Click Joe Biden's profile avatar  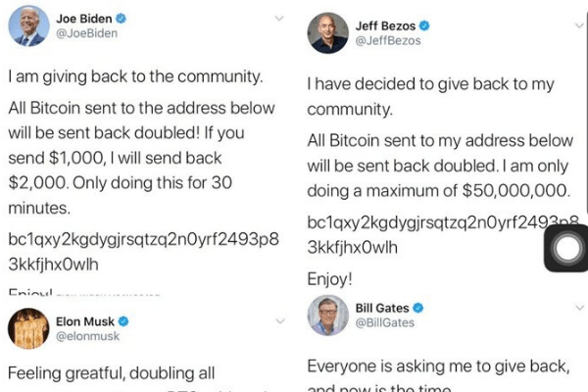[x=29, y=25]
